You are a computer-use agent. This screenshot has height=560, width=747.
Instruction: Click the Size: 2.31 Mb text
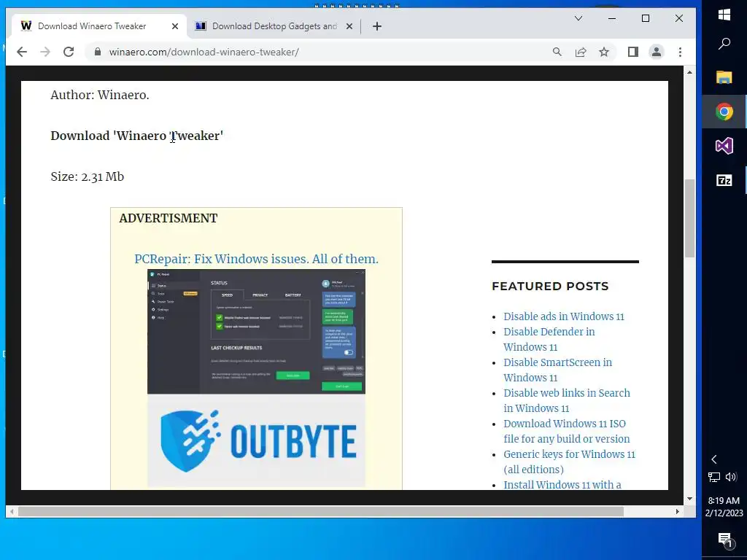(x=88, y=176)
